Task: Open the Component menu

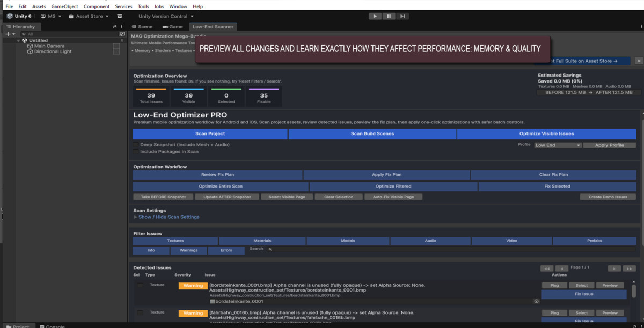Action: click(x=97, y=6)
